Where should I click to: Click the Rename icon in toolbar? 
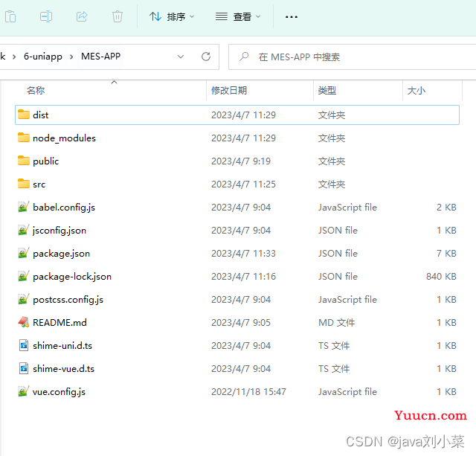(46, 16)
